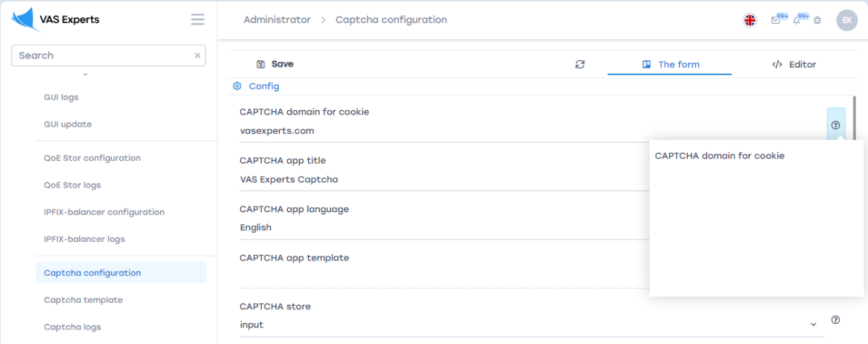
Task: Toggle the hamburger sidebar menu
Action: pos(197,20)
